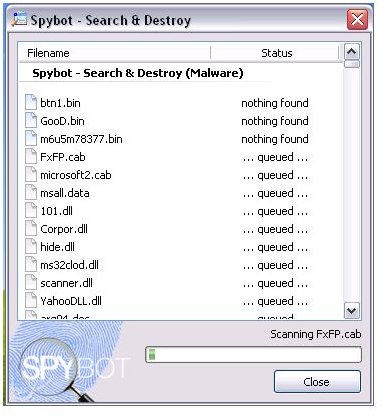Sort by the Status column header
386x418 pixels.
pyautogui.click(x=276, y=53)
